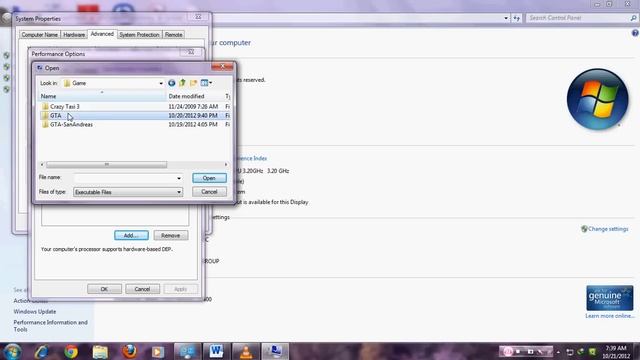Screen dimensions: 640x360
Task: Go back to last folder visited icon
Action: click(x=171, y=83)
